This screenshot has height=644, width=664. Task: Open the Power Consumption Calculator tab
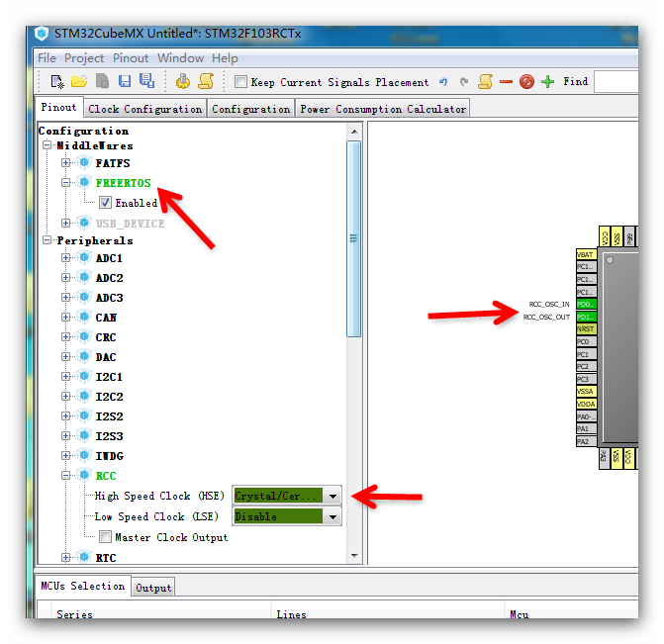point(383,109)
